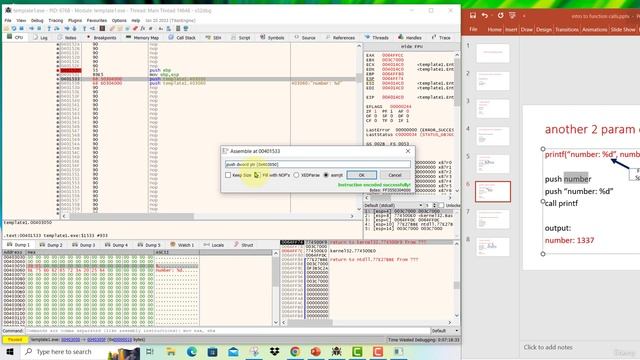The image size is (640, 360).
Task: Open PowerPoint Transitions tab
Action: pos(567,29)
